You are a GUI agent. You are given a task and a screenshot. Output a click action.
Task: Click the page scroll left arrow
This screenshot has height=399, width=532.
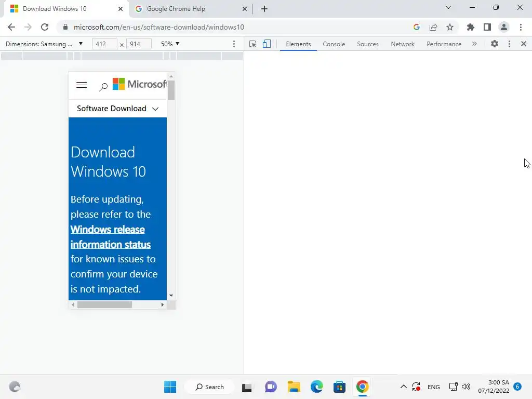[x=73, y=304]
